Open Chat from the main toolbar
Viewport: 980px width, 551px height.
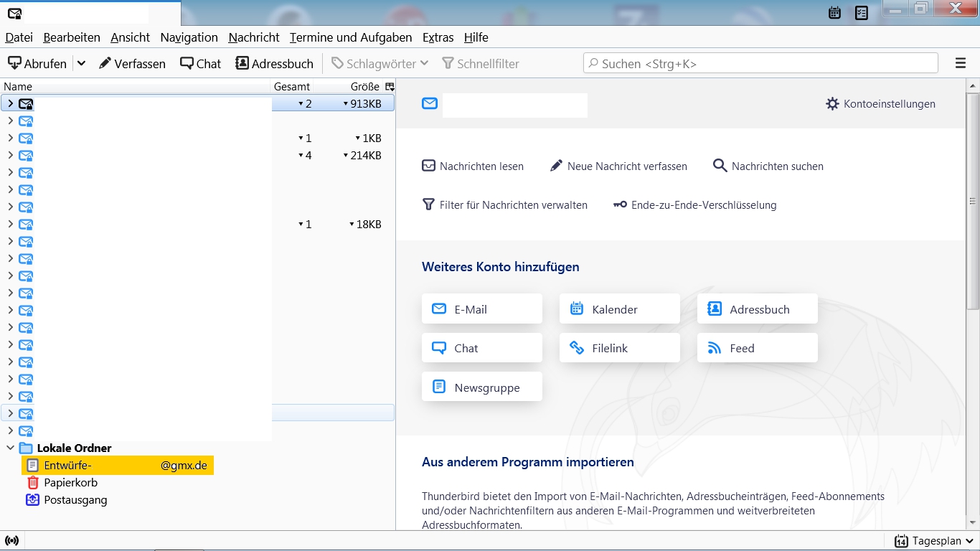(201, 63)
